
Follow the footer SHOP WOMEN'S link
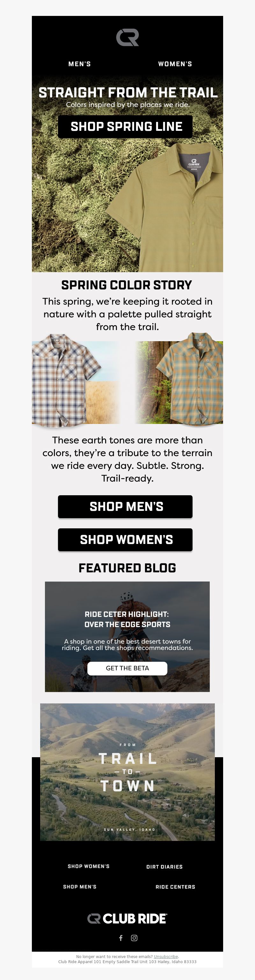88,866
